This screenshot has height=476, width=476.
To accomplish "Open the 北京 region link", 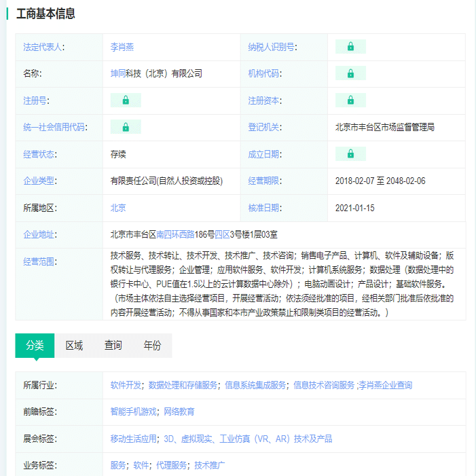I will click(118, 208).
